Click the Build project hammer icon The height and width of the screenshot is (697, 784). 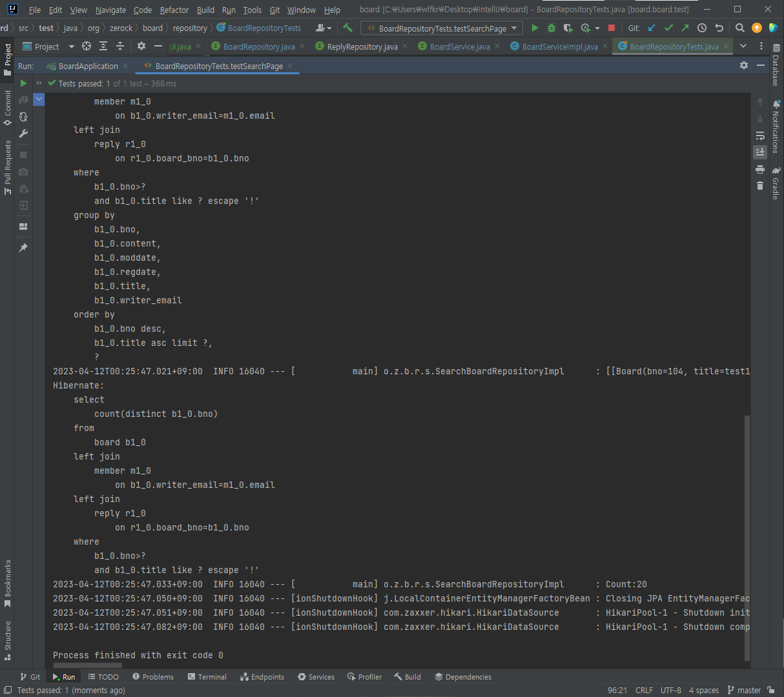(348, 28)
